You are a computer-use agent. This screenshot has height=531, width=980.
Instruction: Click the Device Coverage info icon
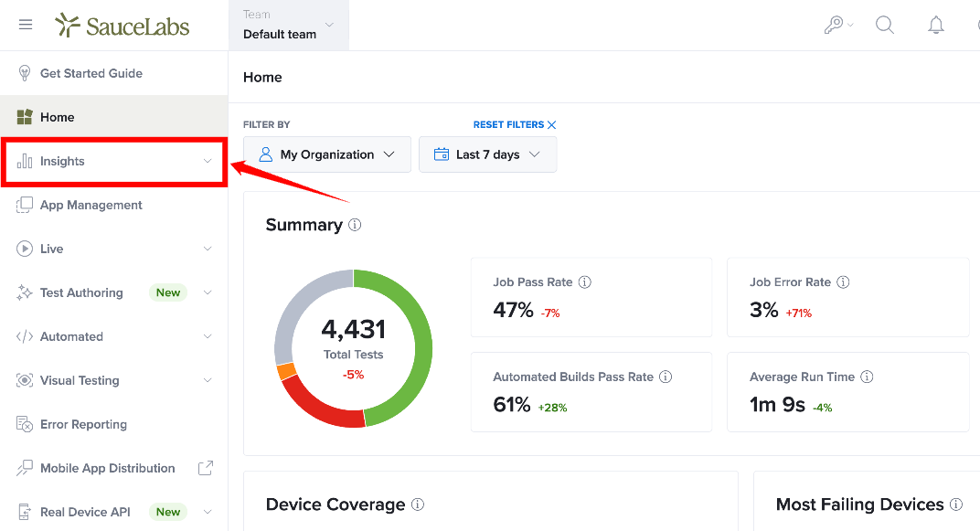coord(418,504)
